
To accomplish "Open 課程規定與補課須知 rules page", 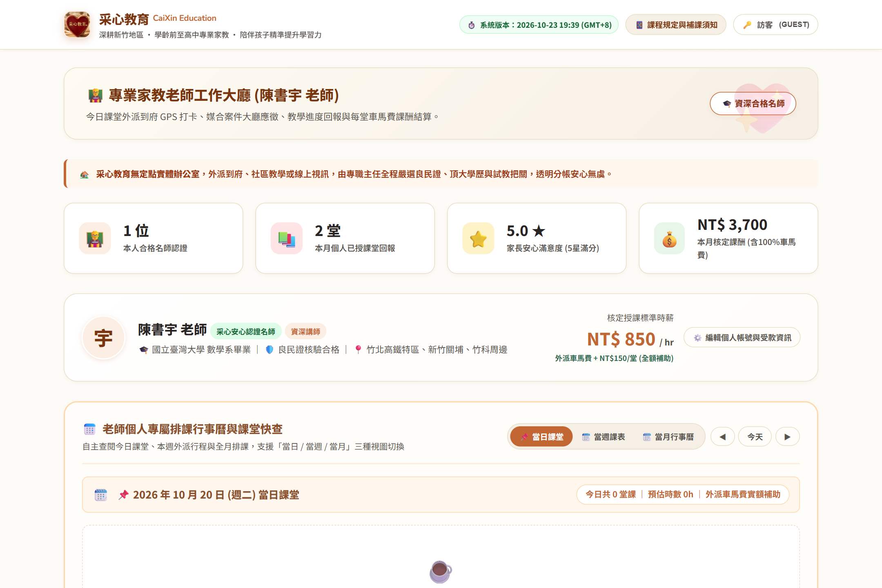I will [676, 24].
